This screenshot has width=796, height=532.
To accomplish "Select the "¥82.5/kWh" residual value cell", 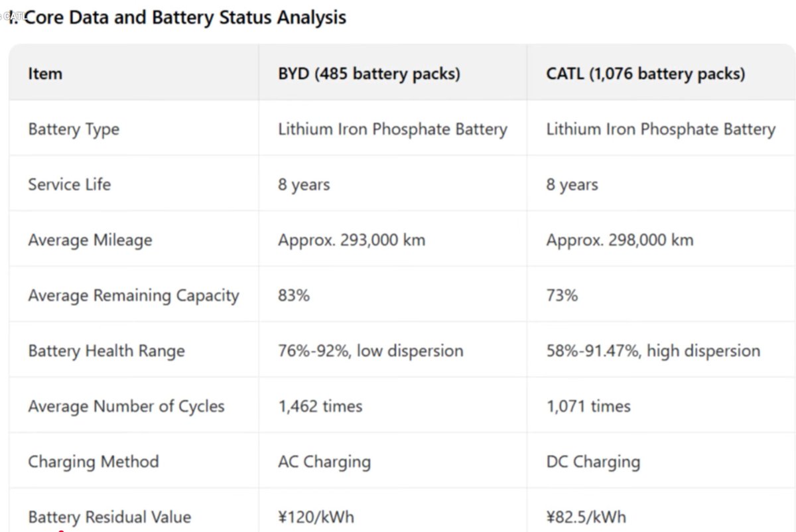I will point(586,517).
